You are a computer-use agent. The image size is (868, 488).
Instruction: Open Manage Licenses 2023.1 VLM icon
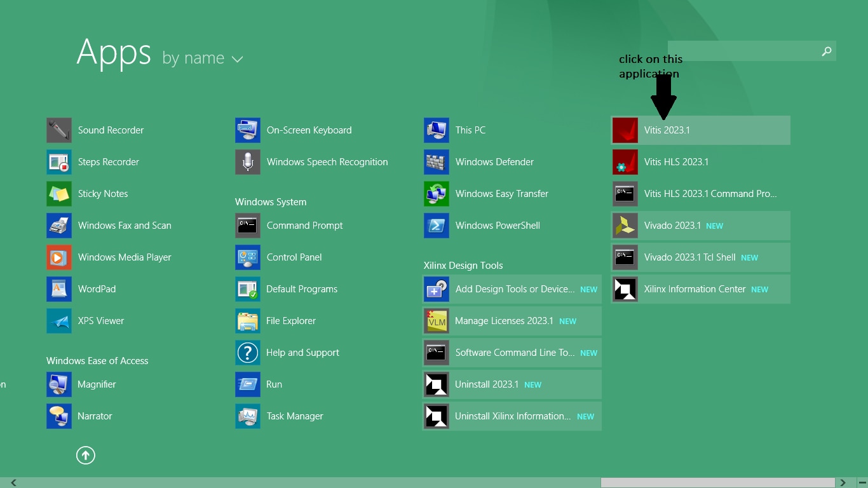[x=437, y=321]
